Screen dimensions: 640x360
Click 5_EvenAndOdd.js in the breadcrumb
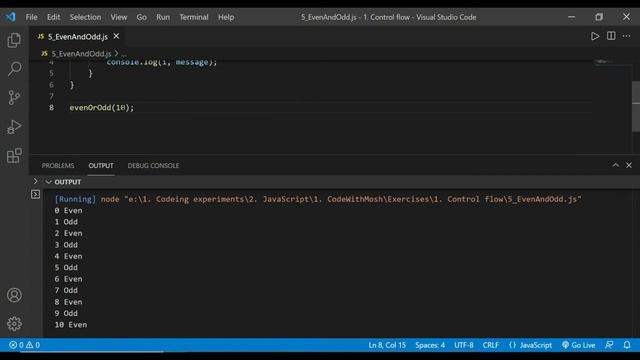pos(81,53)
